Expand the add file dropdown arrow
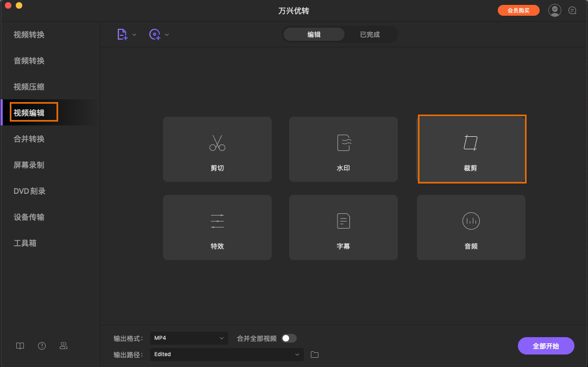 [x=134, y=34]
